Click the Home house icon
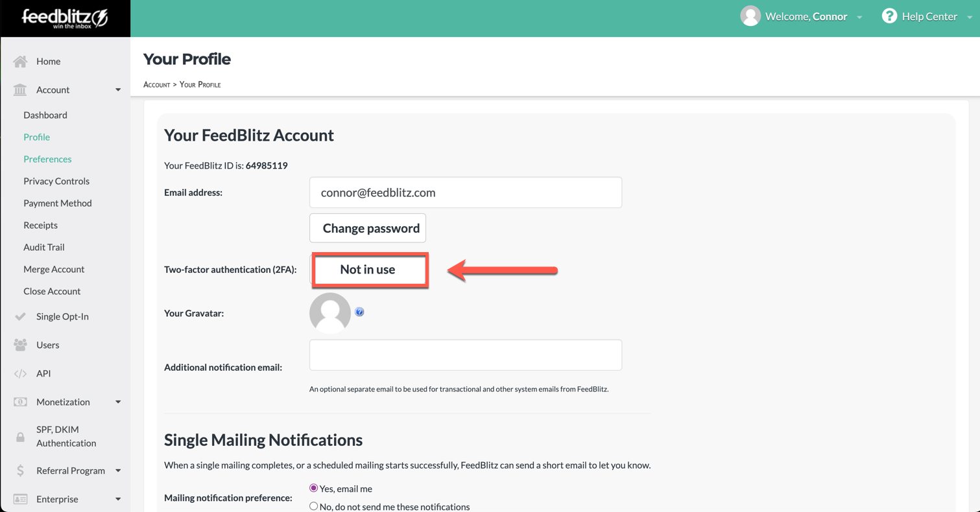 point(20,62)
